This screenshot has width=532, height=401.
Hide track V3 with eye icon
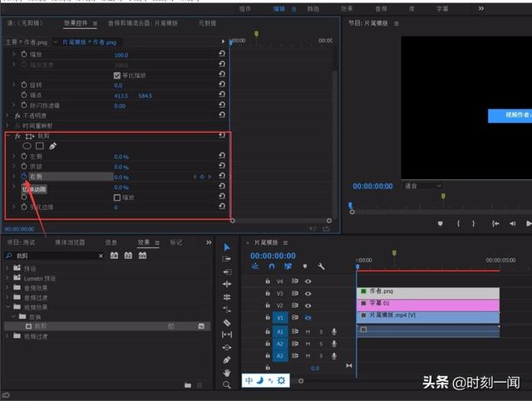tap(308, 293)
